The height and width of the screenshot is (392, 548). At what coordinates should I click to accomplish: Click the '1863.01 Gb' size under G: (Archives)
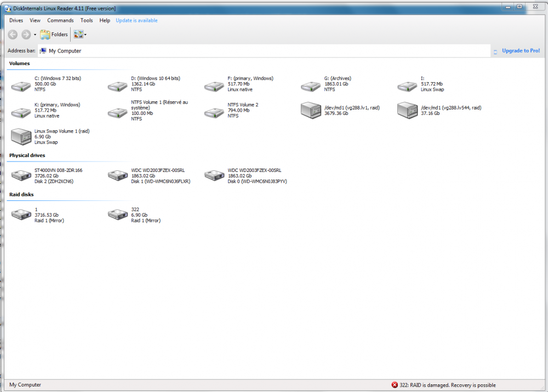[x=336, y=84]
